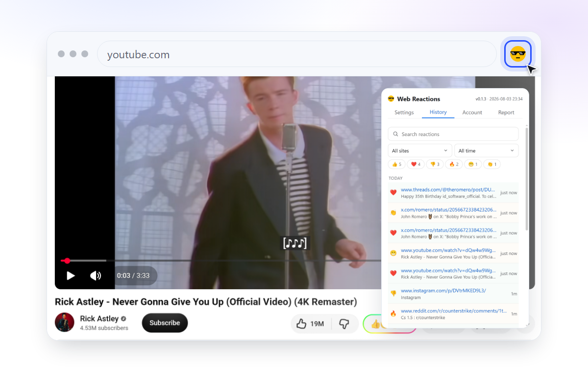The image size is (588, 372).
Task: Mute the video with the speaker icon
Action: click(96, 276)
